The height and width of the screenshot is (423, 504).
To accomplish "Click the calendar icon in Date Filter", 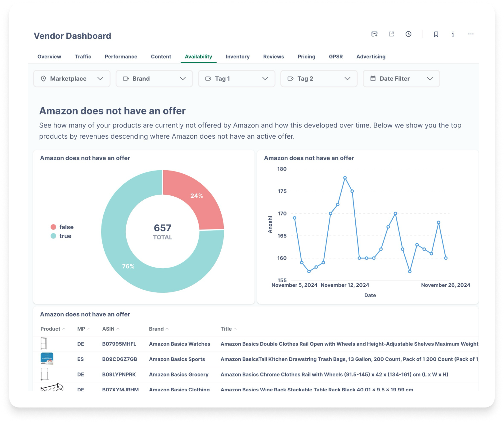I will pos(373,79).
